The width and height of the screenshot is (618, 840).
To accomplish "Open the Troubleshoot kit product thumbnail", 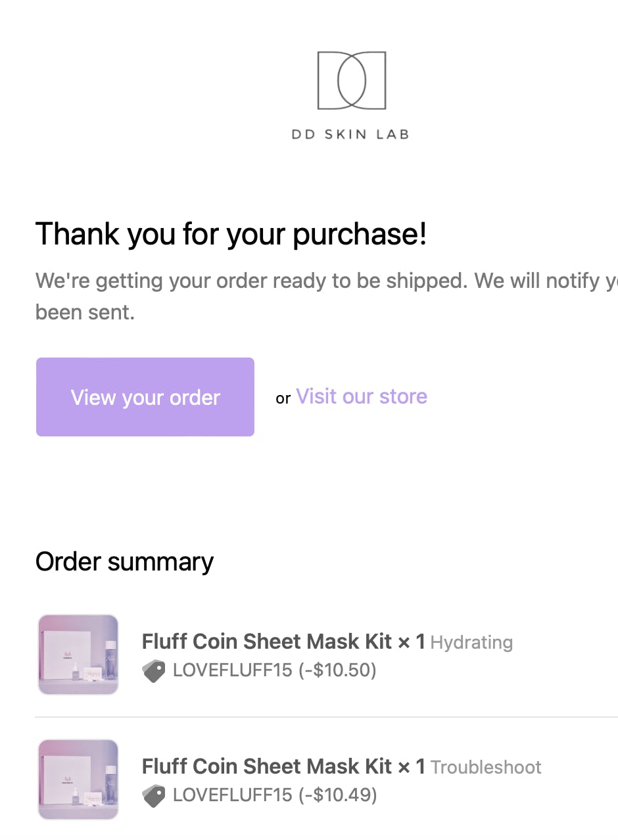I will click(x=78, y=779).
